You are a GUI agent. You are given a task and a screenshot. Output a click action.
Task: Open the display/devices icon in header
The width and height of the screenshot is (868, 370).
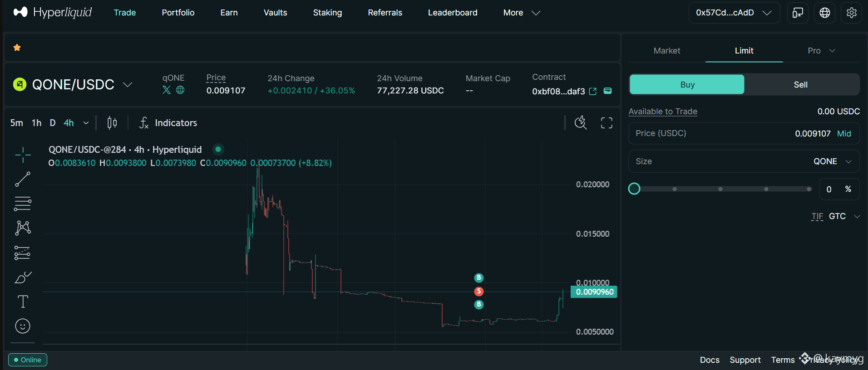798,13
